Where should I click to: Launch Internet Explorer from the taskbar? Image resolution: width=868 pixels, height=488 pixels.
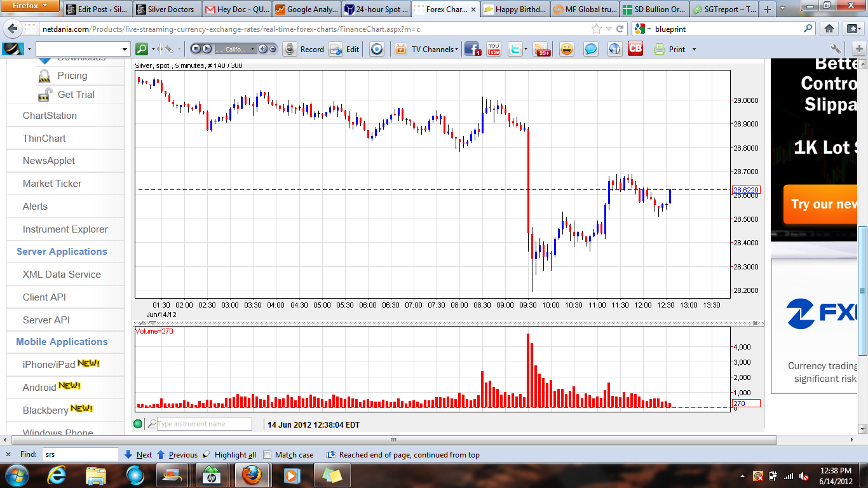(x=56, y=475)
